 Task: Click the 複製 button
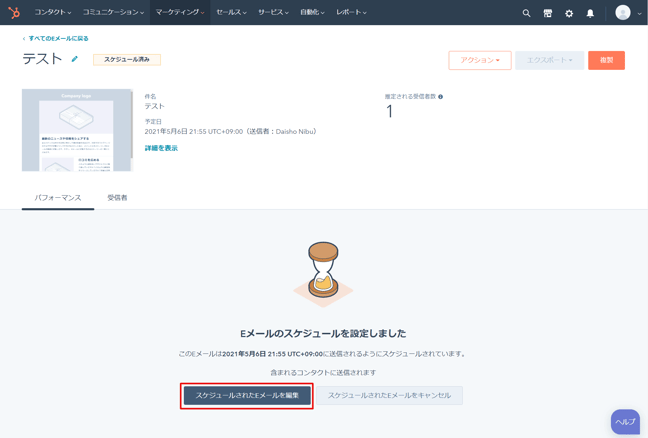(x=606, y=60)
